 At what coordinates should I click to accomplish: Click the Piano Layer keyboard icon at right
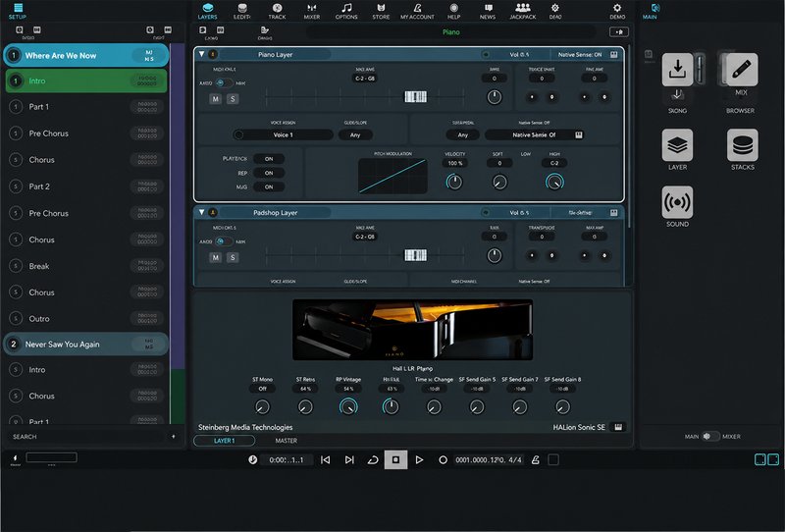click(x=614, y=55)
